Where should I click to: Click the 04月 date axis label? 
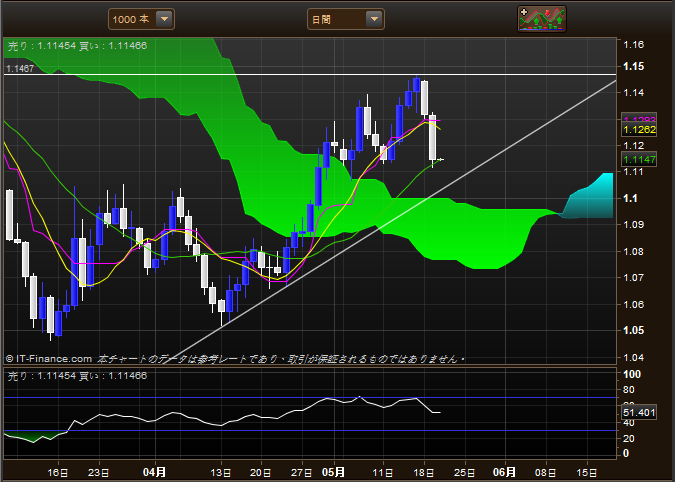pos(154,472)
